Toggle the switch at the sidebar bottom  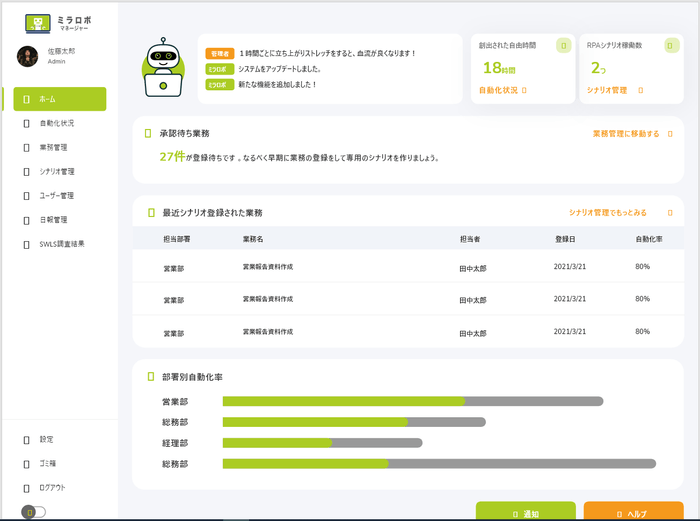35,512
